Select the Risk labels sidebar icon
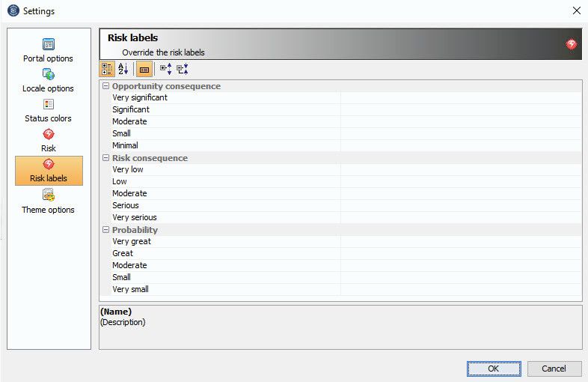This screenshot has width=588, height=382. pyautogui.click(x=49, y=164)
